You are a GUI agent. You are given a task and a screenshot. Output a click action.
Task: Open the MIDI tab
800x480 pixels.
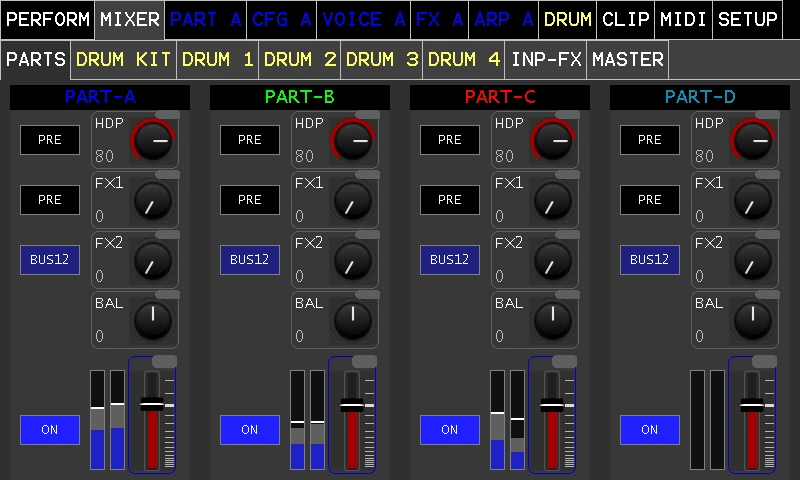(683, 20)
